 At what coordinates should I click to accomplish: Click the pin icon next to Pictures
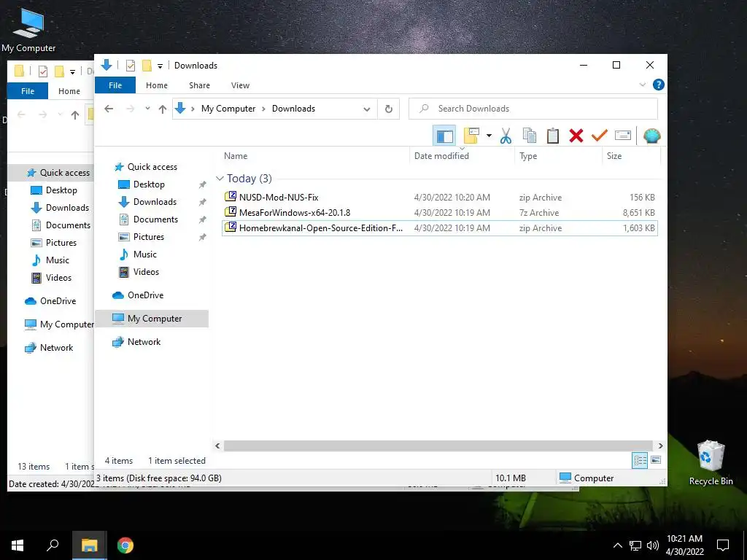[203, 237]
